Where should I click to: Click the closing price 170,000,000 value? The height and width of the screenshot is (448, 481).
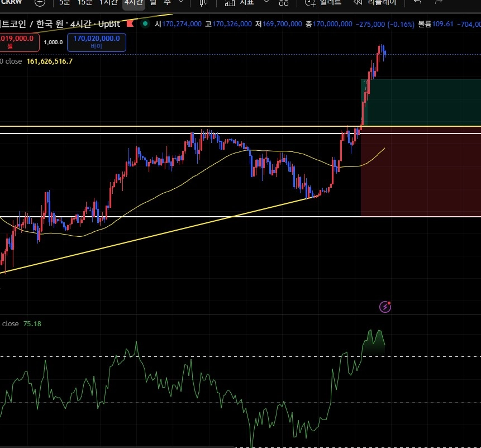pos(332,24)
